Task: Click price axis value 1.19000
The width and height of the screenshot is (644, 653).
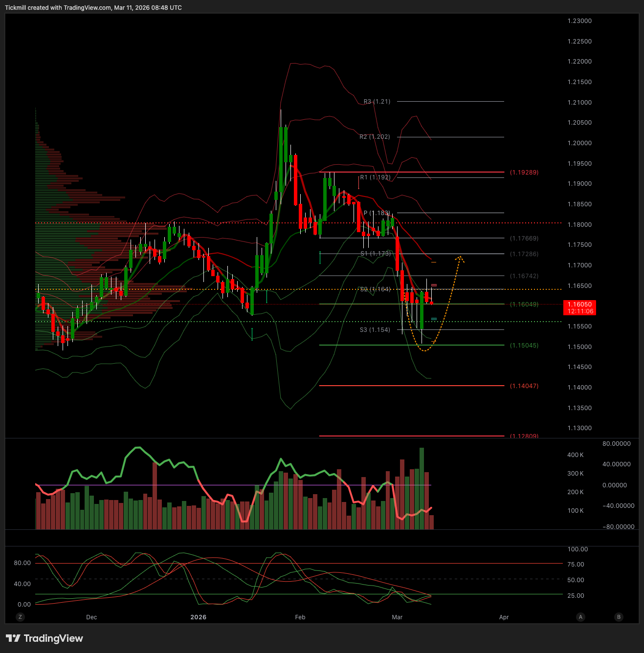Action: 579,184
